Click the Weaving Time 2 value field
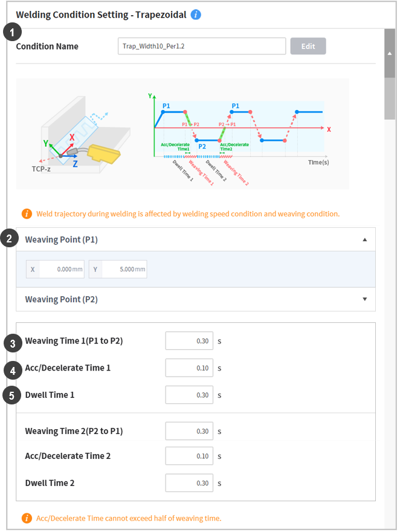The width and height of the screenshot is (400, 532). click(x=189, y=431)
